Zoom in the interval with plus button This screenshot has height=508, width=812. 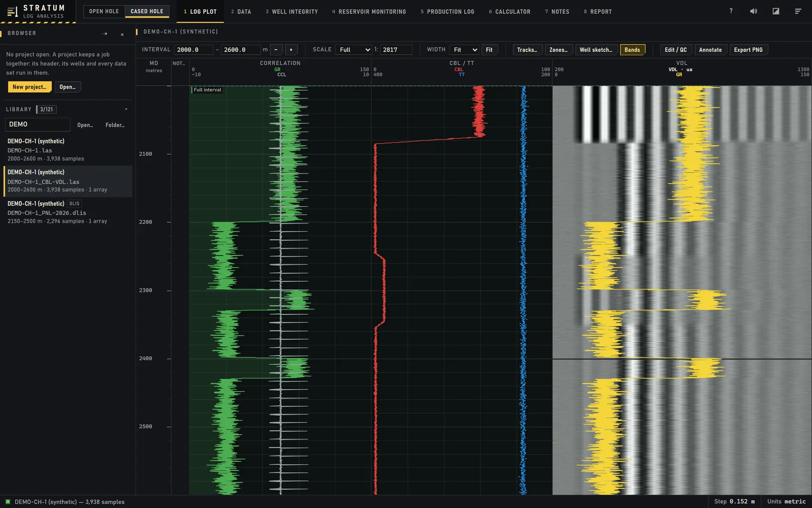point(291,50)
